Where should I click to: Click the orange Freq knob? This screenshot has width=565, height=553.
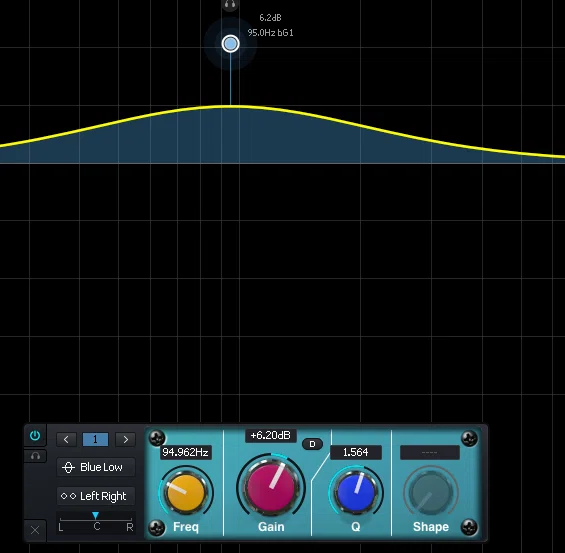pyautogui.click(x=186, y=492)
